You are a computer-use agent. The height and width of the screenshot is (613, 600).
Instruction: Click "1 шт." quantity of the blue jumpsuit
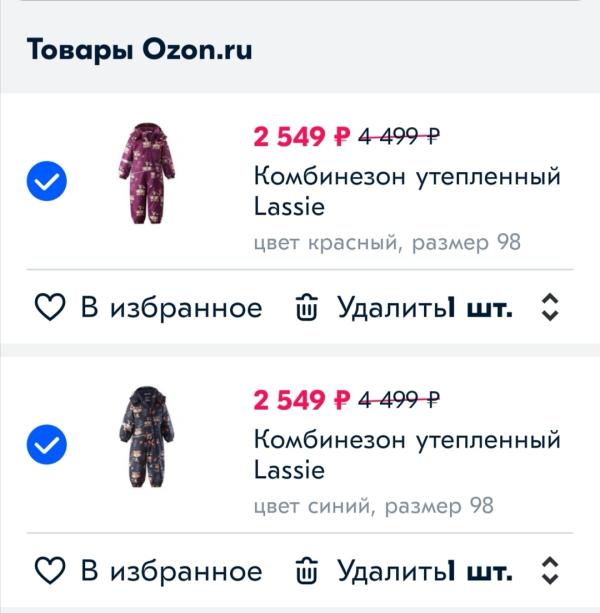coord(481,572)
